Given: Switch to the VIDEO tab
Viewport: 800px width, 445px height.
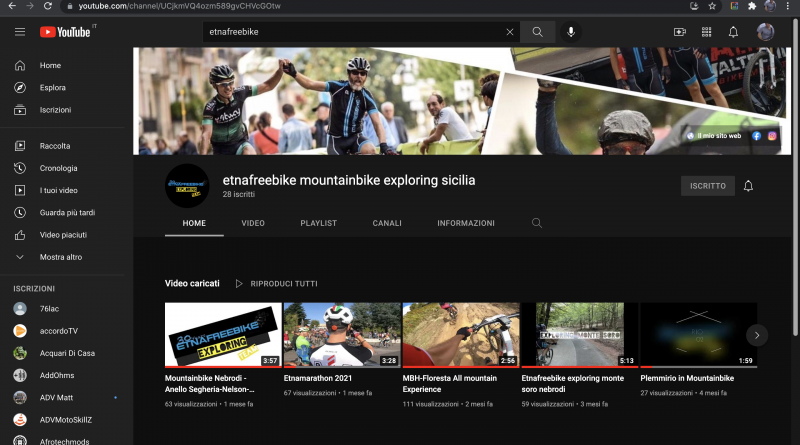Looking at the screenshot, I should [253, 224].
